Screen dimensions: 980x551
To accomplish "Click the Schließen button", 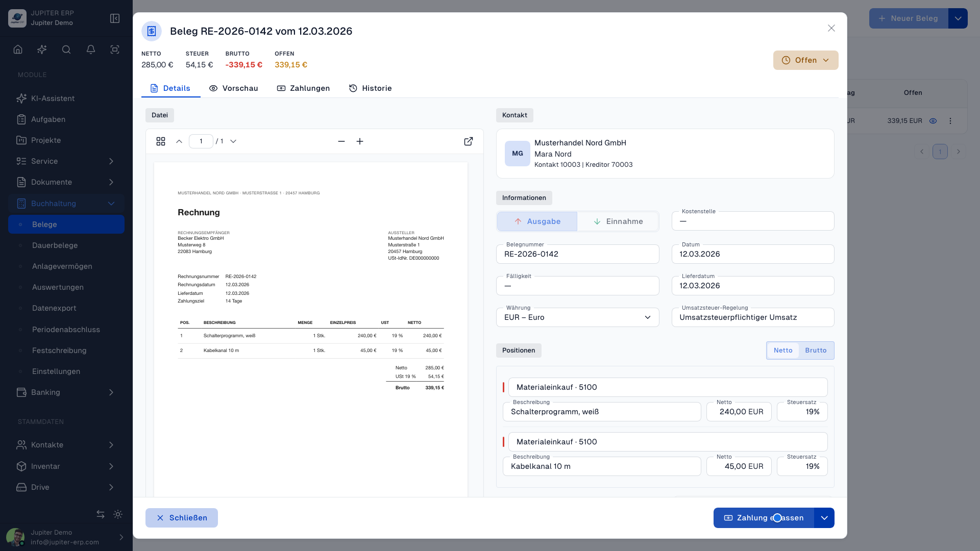I will (x=181, y=518).
